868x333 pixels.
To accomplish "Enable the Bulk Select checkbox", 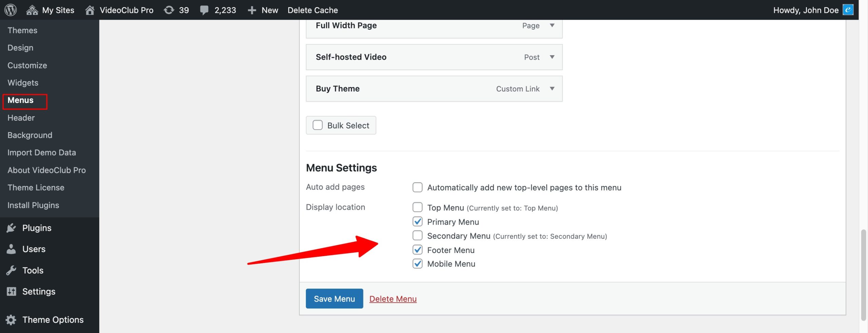I will pos(318,125).
